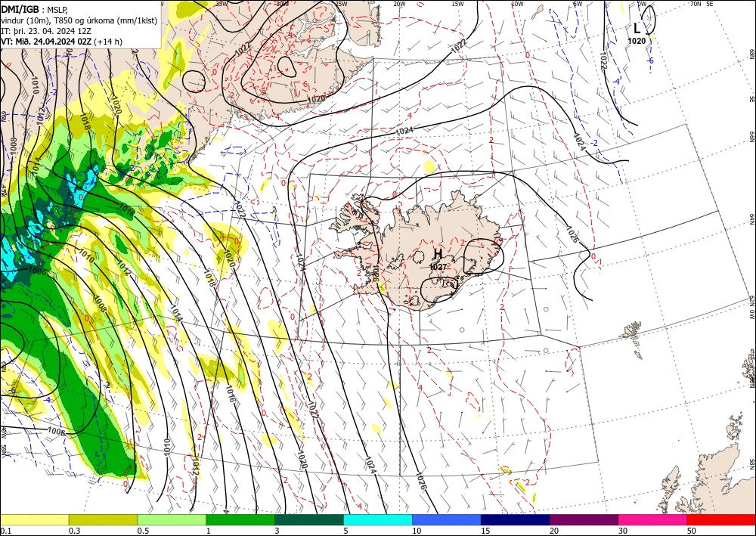Screen dimensions: 756x536
Task: Click the 20W longitude label
Action: [x=399, y=4]
